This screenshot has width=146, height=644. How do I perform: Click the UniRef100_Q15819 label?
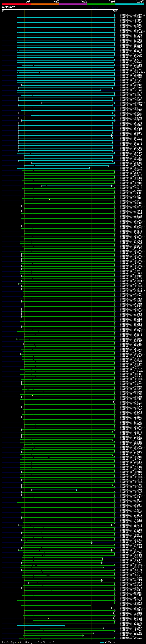pos(131,417)
